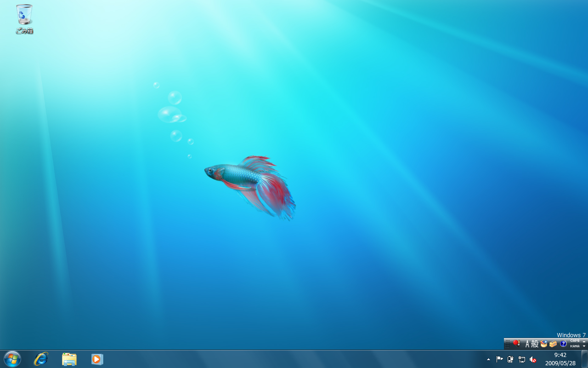Open the language bar options dropdown arrow
Screen dimensions: 588x368
pyautogui.click(x=584, y=346)
